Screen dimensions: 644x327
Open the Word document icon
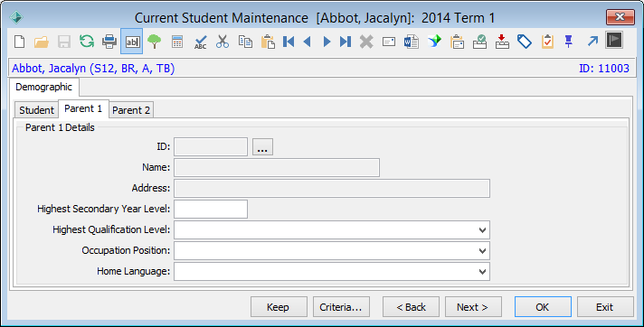412,42
